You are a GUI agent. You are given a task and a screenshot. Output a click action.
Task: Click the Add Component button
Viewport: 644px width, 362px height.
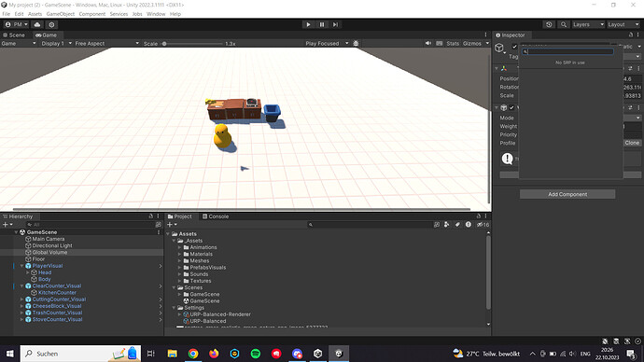567,194
